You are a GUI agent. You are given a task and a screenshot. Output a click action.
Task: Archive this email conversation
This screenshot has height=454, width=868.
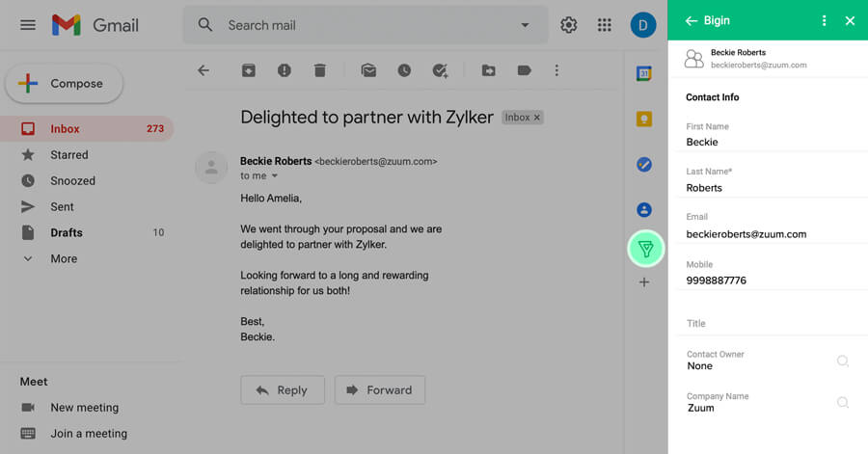[249, 70]
